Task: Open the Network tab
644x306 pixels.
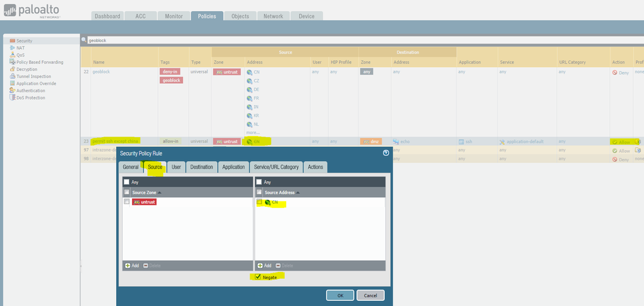Action: 273,16
